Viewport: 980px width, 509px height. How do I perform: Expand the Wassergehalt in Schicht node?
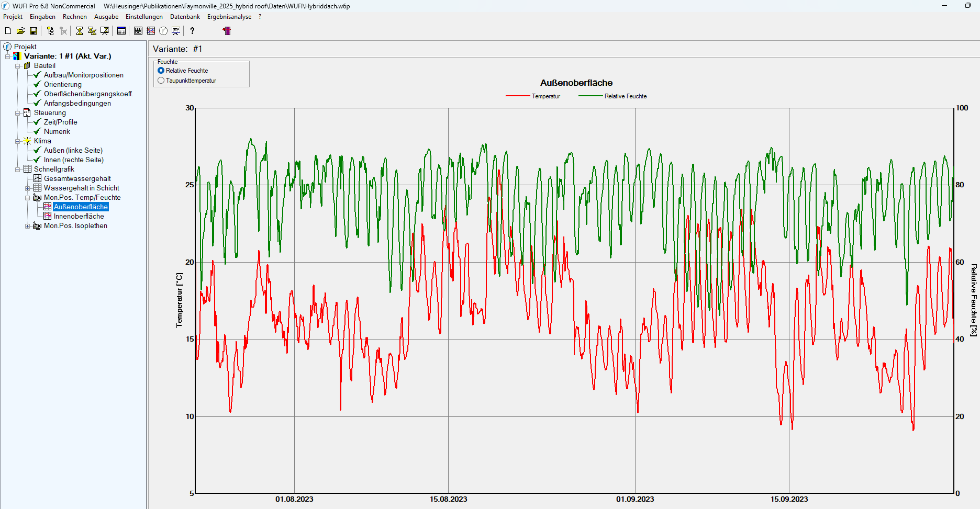point(28,188)
